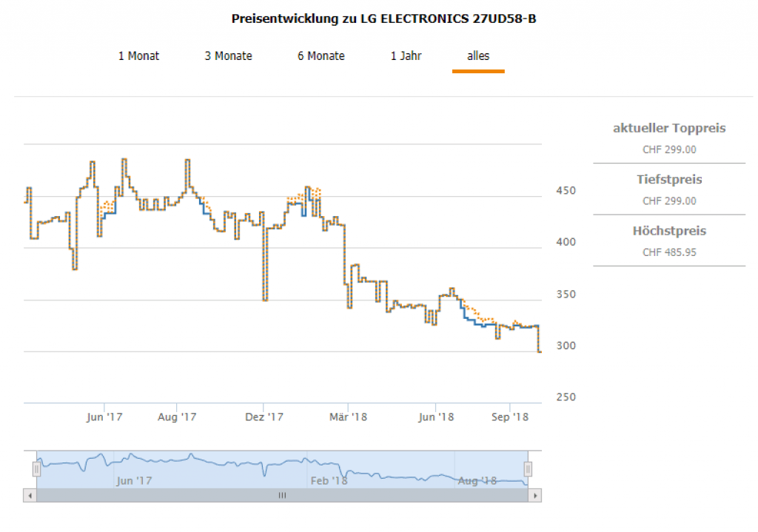The image size is (758, 532).
Task: Click the navigator's left range handle
Action: [x=36, y=468]
